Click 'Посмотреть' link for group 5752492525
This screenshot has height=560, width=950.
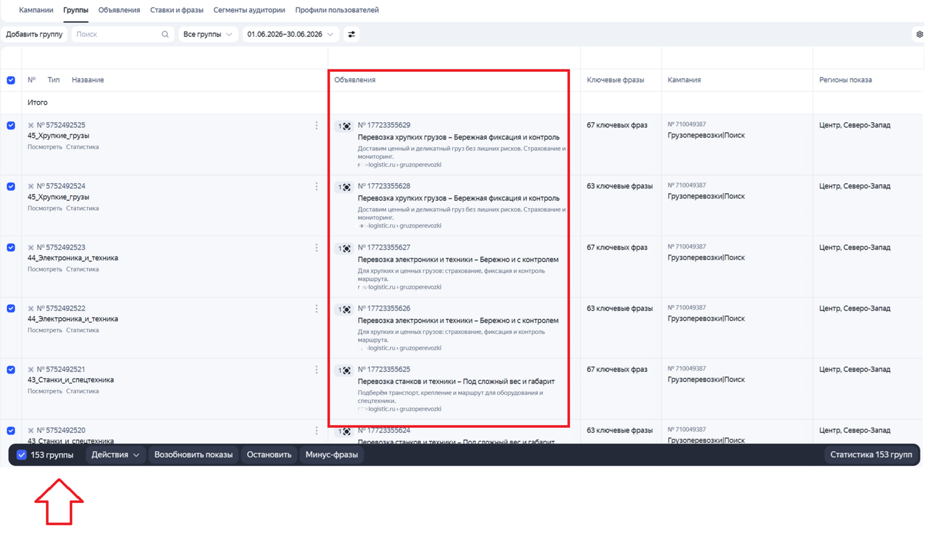45,147
